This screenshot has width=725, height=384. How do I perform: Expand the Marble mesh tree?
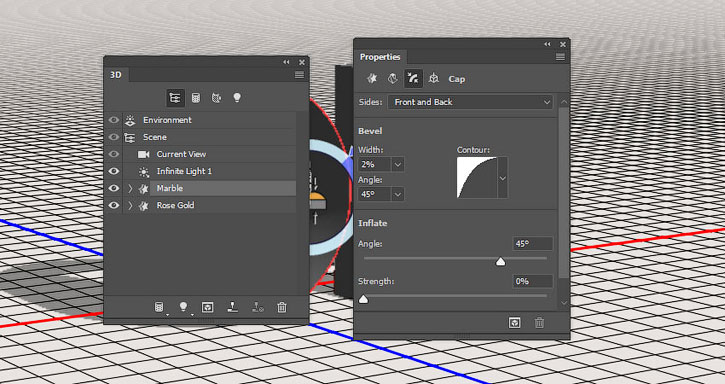130,189
